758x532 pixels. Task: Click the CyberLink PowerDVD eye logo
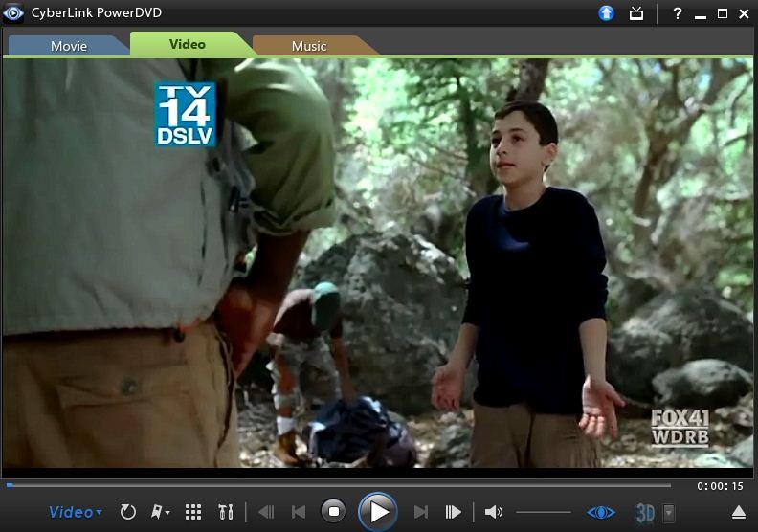coord(13,13)
